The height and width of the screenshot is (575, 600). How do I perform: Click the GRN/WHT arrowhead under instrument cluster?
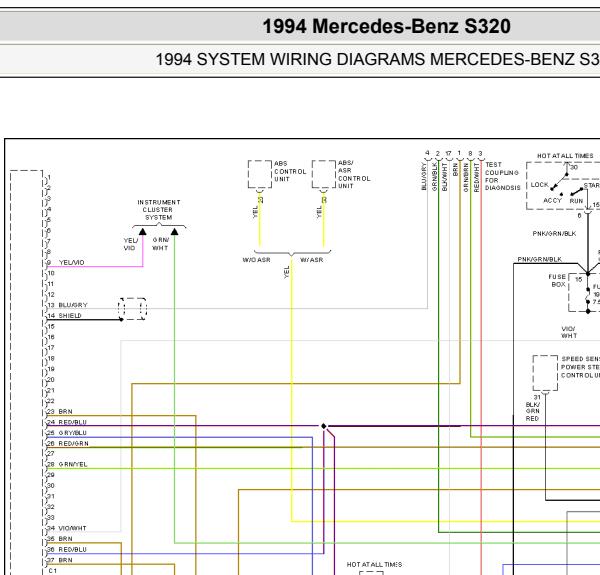(x=174, y=231)
